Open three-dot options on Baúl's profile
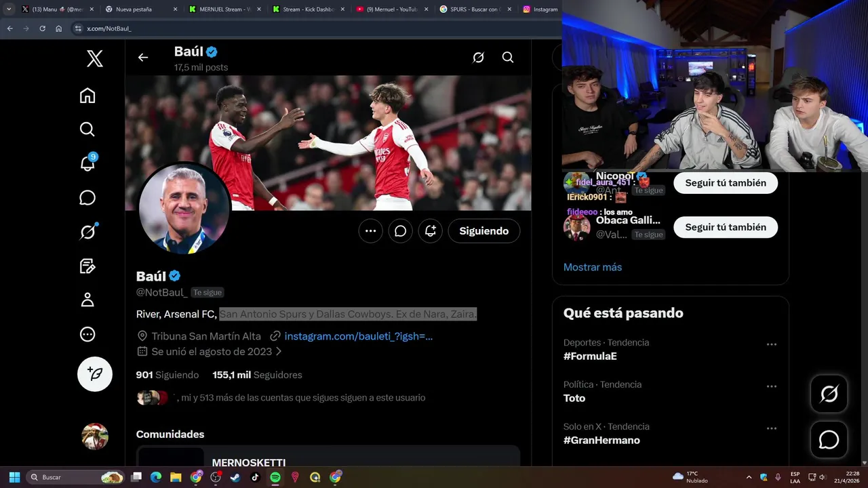 pyautogui.click(x=370, y=231)
